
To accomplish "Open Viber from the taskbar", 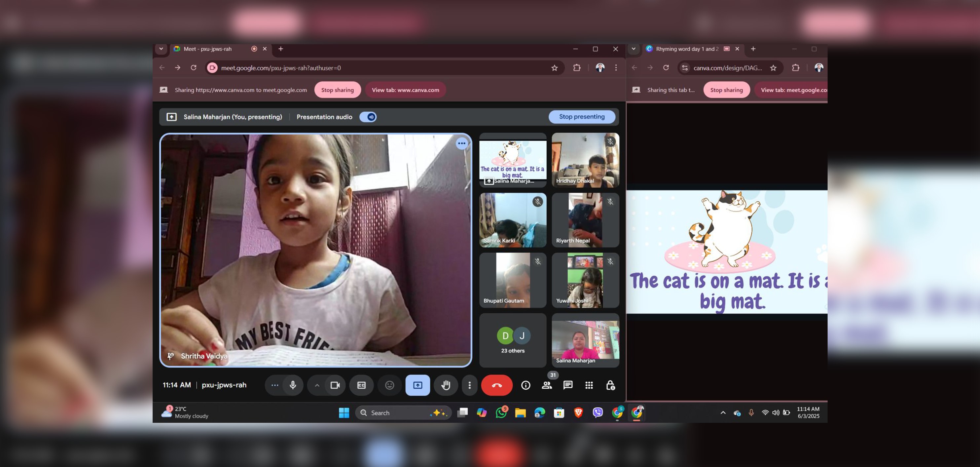I will [x=598, y=412].
